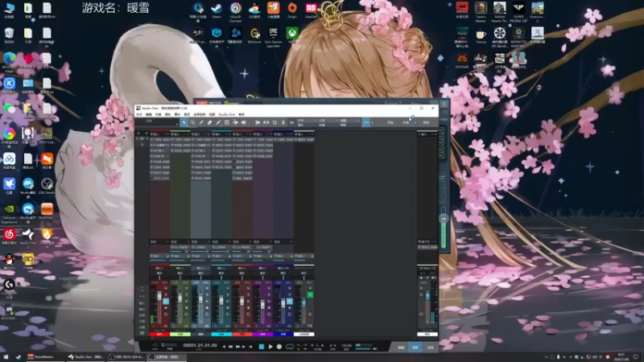Image resolution: width=644 pixels, height=362 pixels.
Task: Click the Return to Zero transport button
Action: pos(250,347)
